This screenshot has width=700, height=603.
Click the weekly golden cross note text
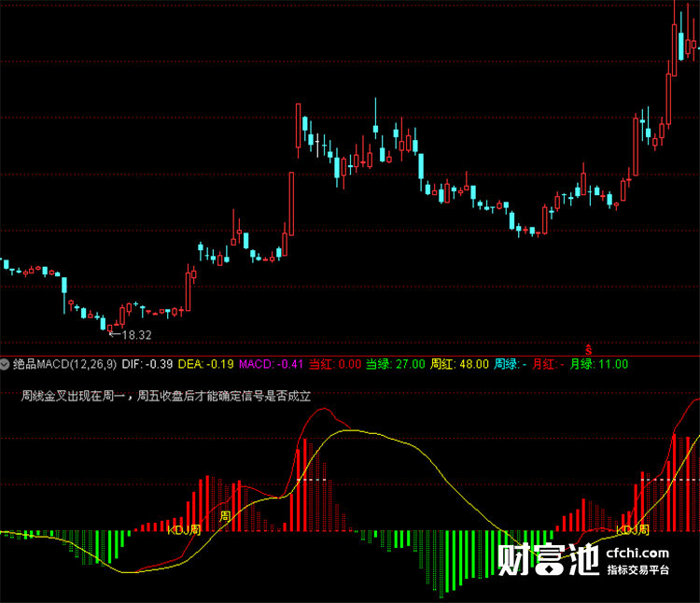(165, 396)
